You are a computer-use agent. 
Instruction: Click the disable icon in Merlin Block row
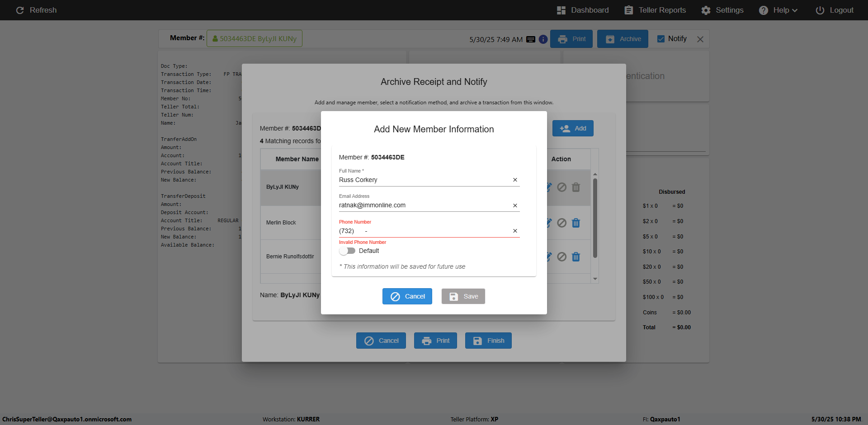pos(561,223)
